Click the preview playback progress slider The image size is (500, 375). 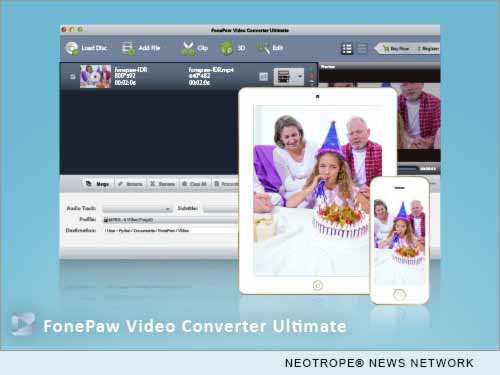(x=407, y=169)
